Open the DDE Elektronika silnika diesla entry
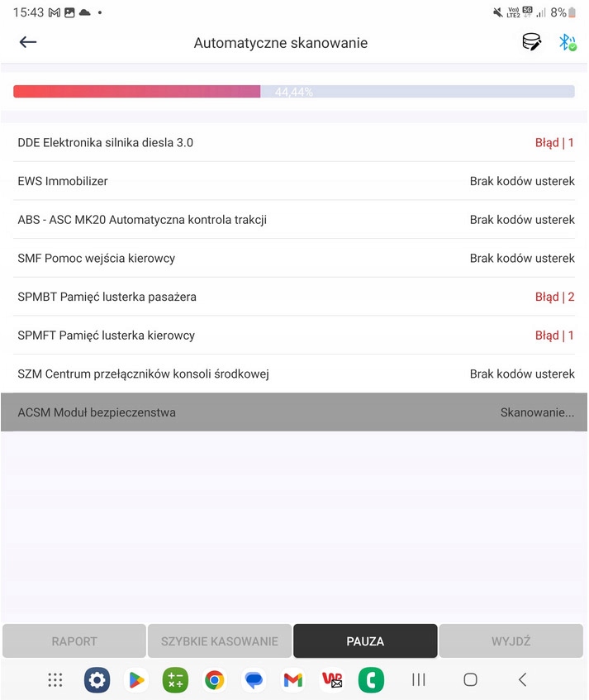The height and width of the screenshot is (700, 589). click(x=294, y=142)
